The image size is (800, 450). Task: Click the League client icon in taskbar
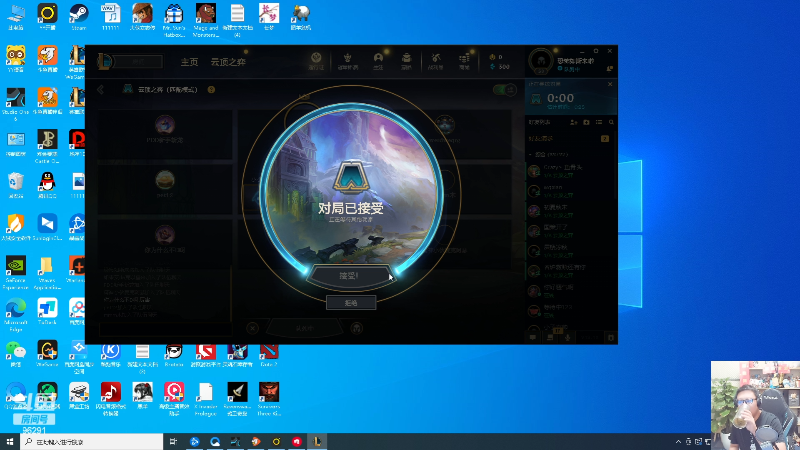click(x=317, y=441)
